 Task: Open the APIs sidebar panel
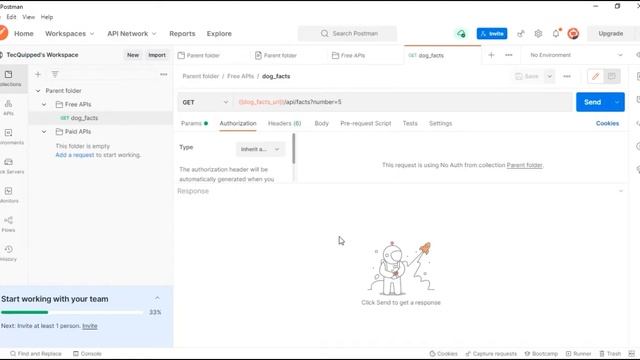click(x=9, y=108)
